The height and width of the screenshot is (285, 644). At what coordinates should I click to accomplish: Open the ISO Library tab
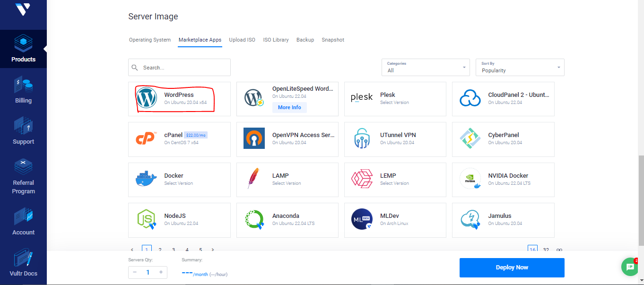[276, 40]
